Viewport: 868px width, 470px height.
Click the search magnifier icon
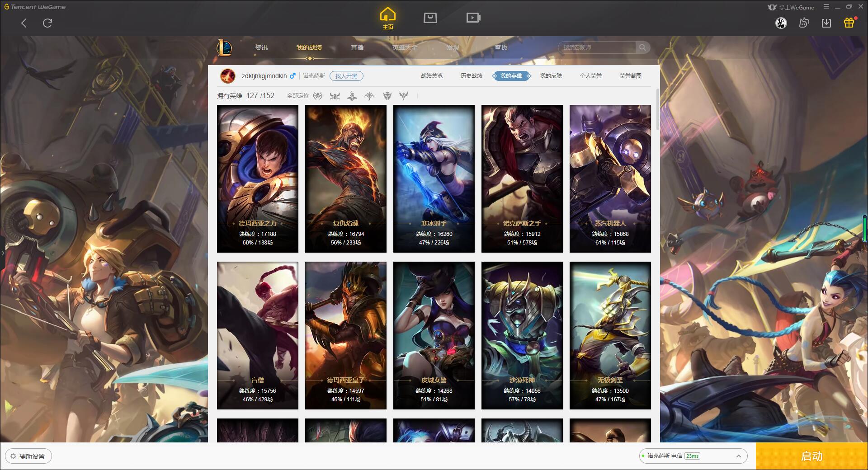[642, 47]
